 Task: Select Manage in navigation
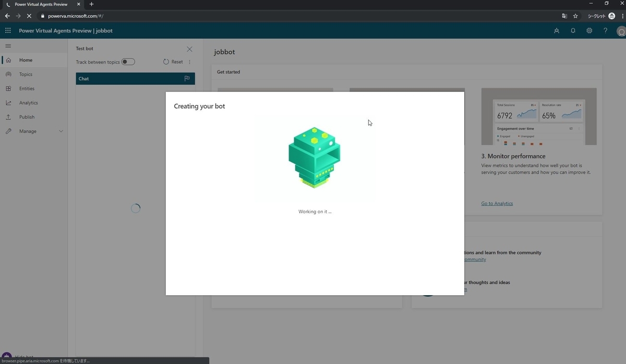pos(28,131)
